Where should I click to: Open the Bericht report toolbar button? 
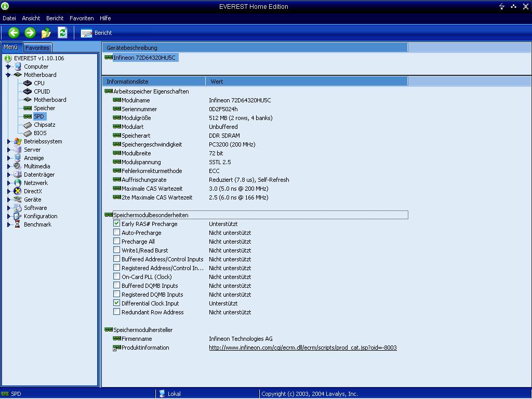click(x=96, y=33)
